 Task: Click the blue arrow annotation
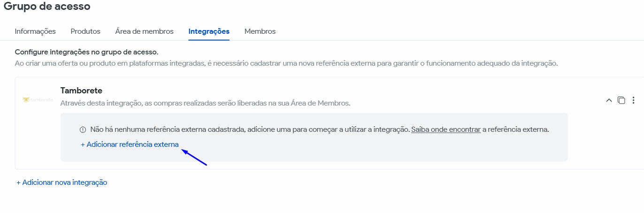click(x=194, y=158)
